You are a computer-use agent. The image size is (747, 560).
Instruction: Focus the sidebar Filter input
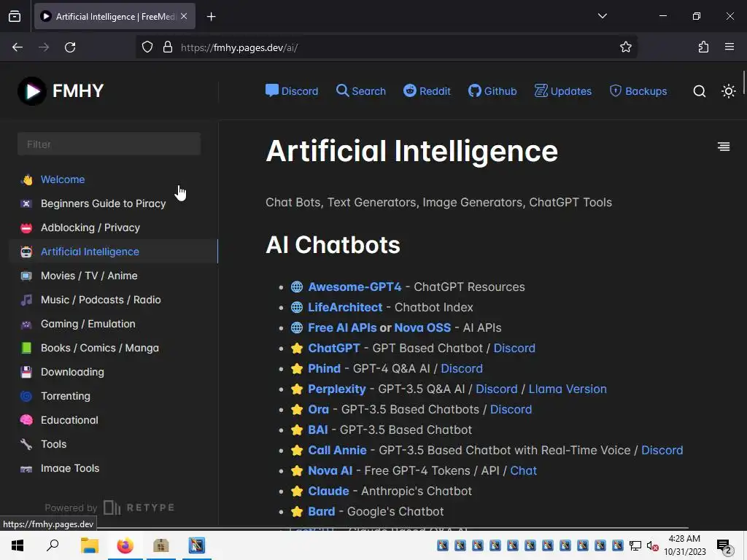pyautogui.click(x=109, y=144)
